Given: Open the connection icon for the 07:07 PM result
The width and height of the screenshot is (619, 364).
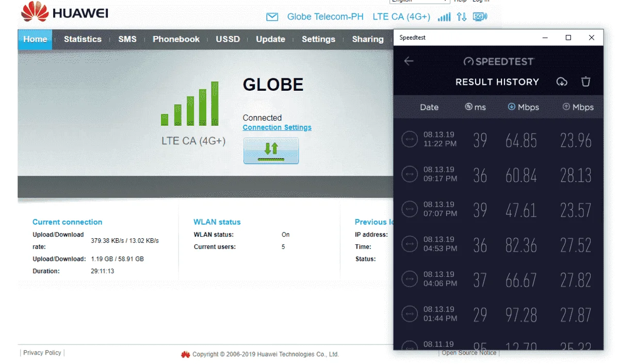Looking at the screenshot, I should coord(410,209).
